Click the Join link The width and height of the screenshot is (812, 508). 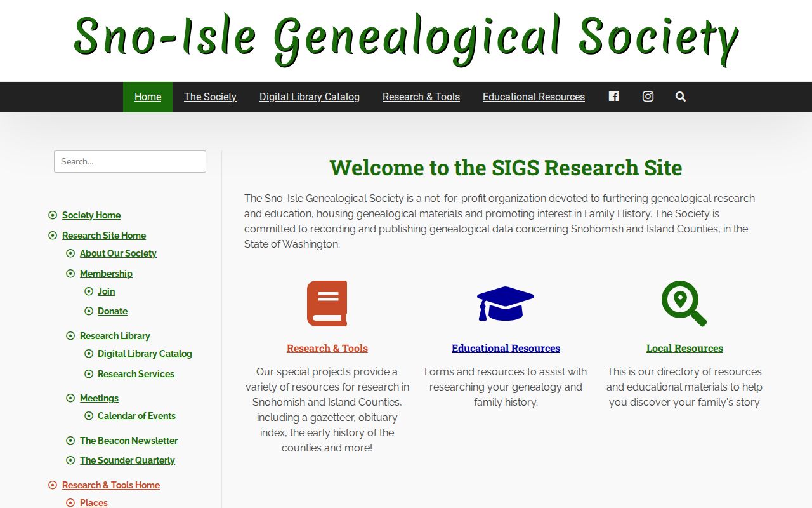[x=106, y=291]
